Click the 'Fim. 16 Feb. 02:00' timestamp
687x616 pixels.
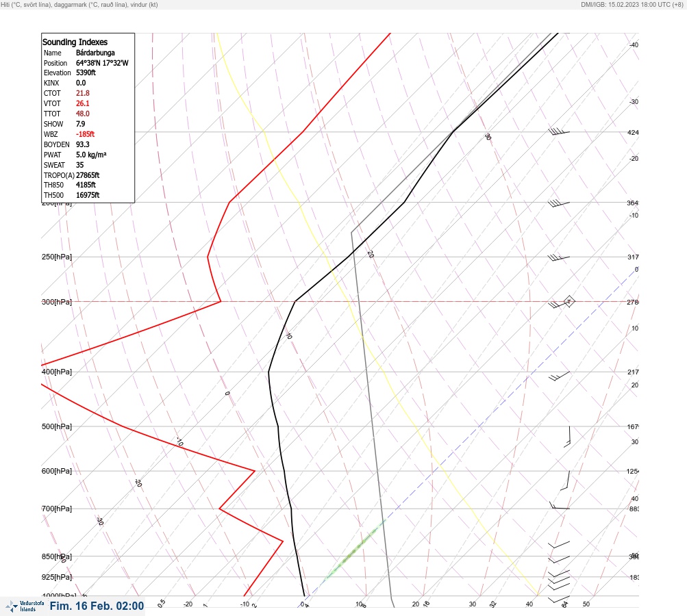pos(97,606)
